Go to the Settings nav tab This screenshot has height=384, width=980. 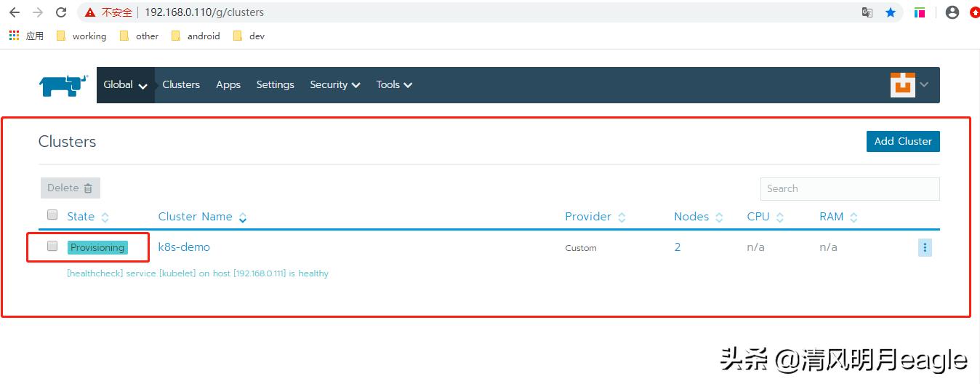(x=276, y=84)
